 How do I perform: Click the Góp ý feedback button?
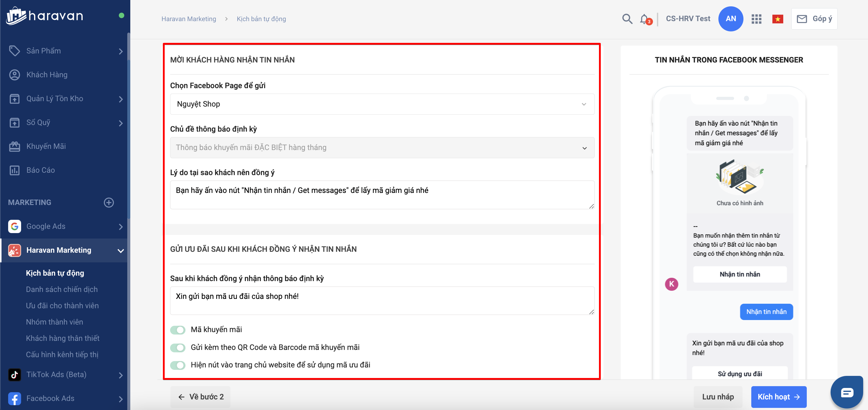point(814,19)
